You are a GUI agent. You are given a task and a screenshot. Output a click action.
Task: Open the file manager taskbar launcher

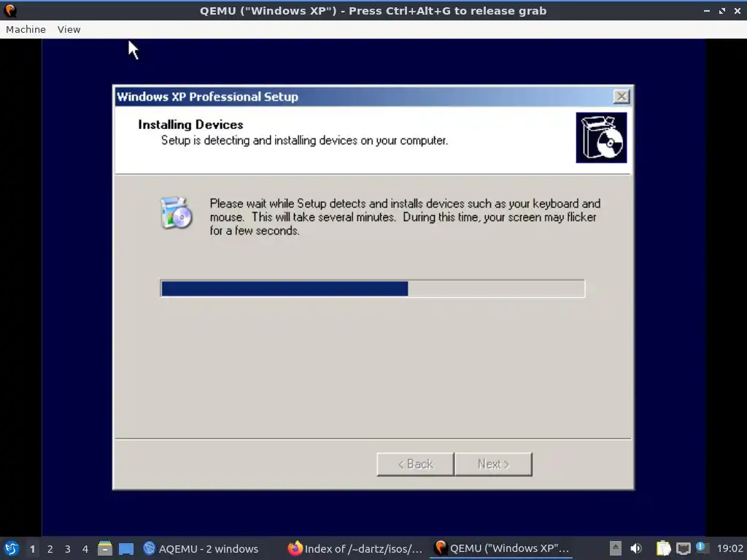pos(105,548)
